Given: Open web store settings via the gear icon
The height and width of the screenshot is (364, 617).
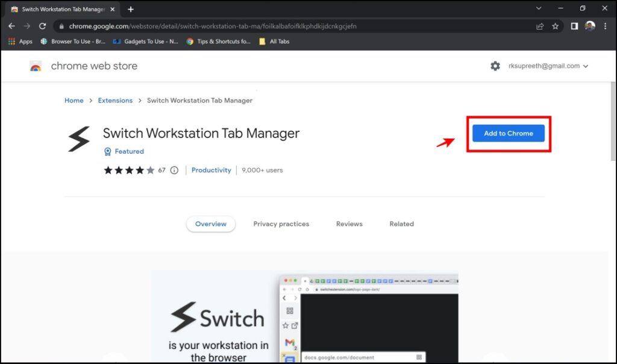Looking at the screenshot, I should click(x=495, y=66).
